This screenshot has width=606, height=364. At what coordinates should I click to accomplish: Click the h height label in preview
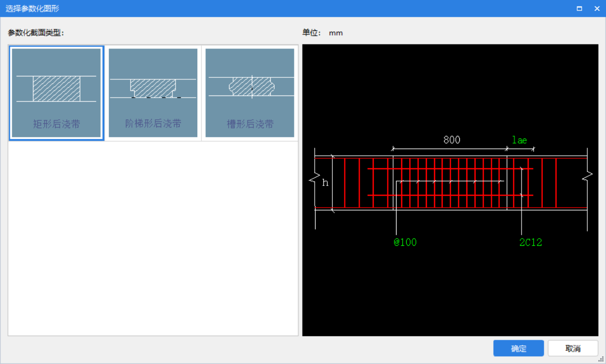point(325,183)
